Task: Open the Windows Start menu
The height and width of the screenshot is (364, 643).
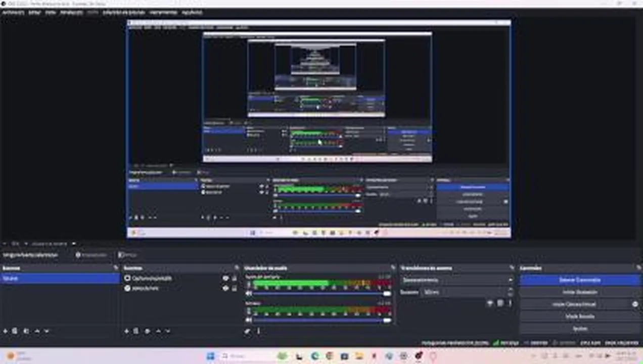Action: tap(211, 356)
